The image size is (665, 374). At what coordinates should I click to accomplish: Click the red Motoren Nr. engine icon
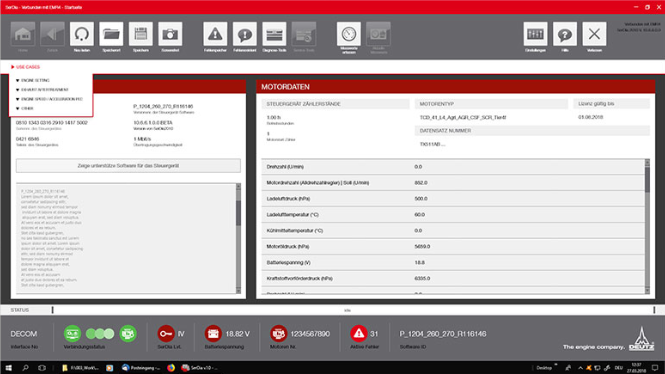pyautogui.click(x=279, y=334)
